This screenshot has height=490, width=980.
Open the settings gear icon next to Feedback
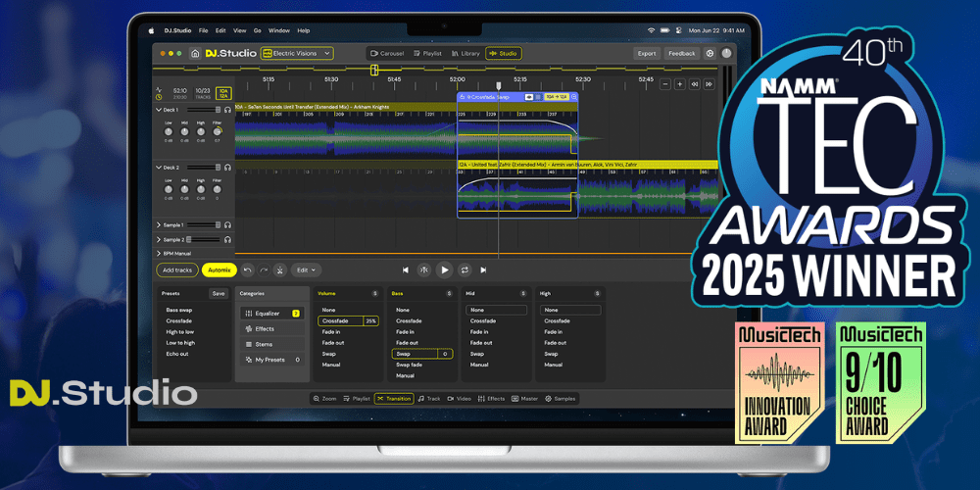coord(710,53)
